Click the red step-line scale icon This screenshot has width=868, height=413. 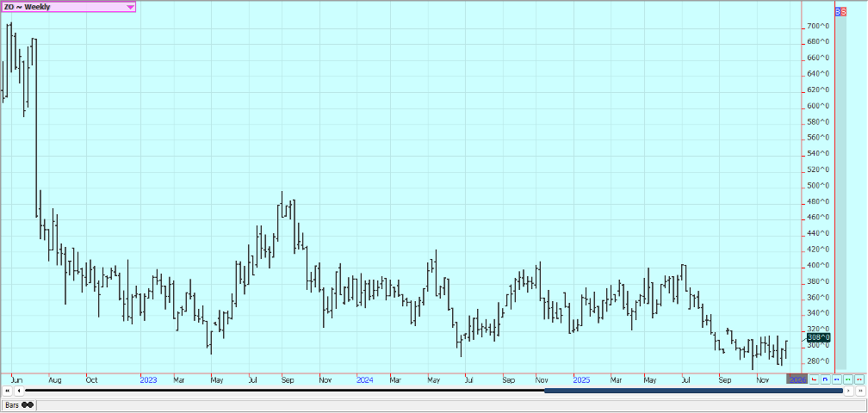[x=814, y=379]
